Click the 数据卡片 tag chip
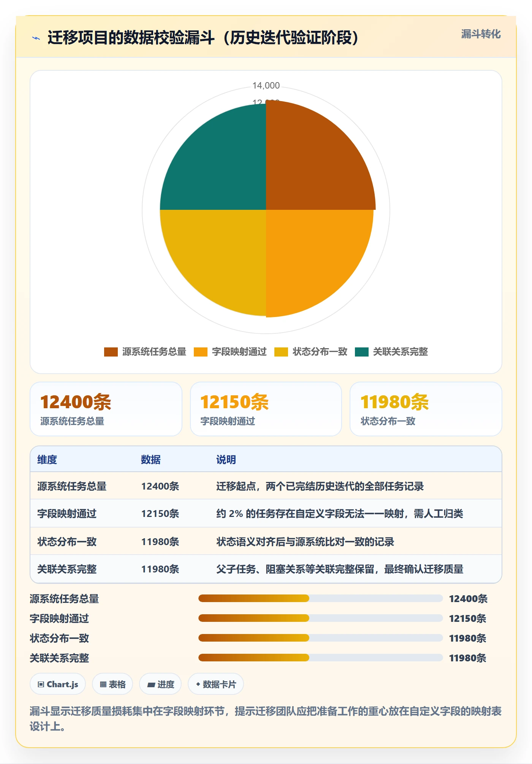532x764 pixels. point(216,684)
